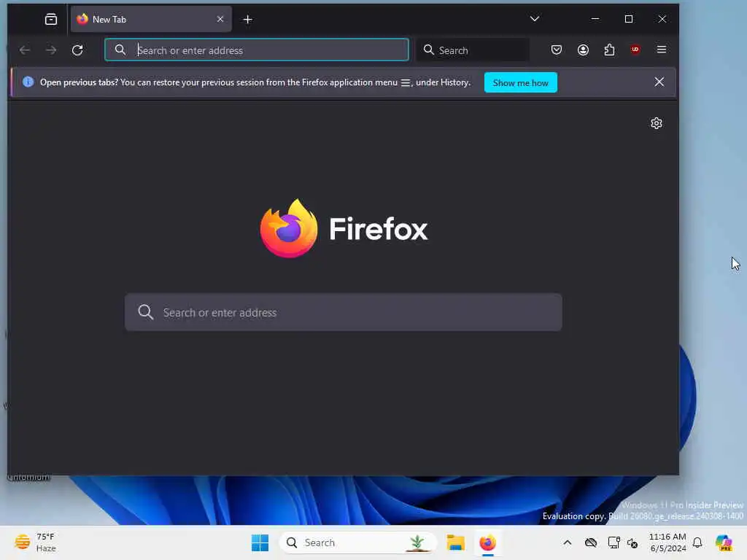This screenshot has width=747, height=560.
Task: Click the OneDrive cloud tray icon
Action: click(591, 542)
